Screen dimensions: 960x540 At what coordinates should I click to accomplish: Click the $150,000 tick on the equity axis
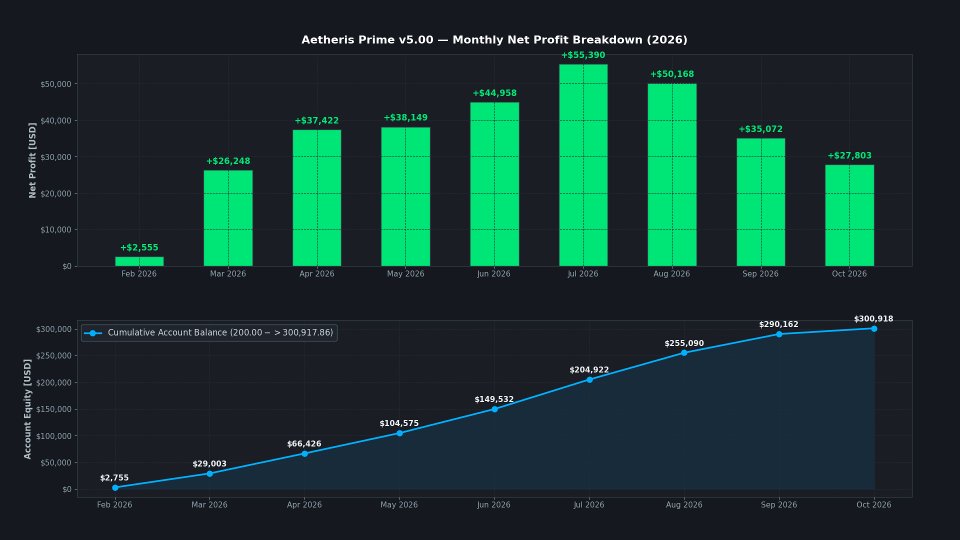(x=54, y=410)
